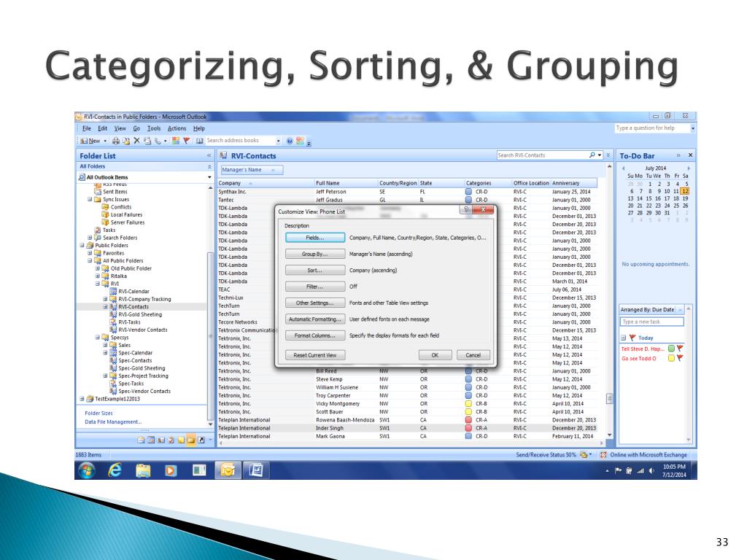Viewport: 747px width, 560px height.
Task: Click the Categorize colored squares icon
Action: (x=176, y=141)
